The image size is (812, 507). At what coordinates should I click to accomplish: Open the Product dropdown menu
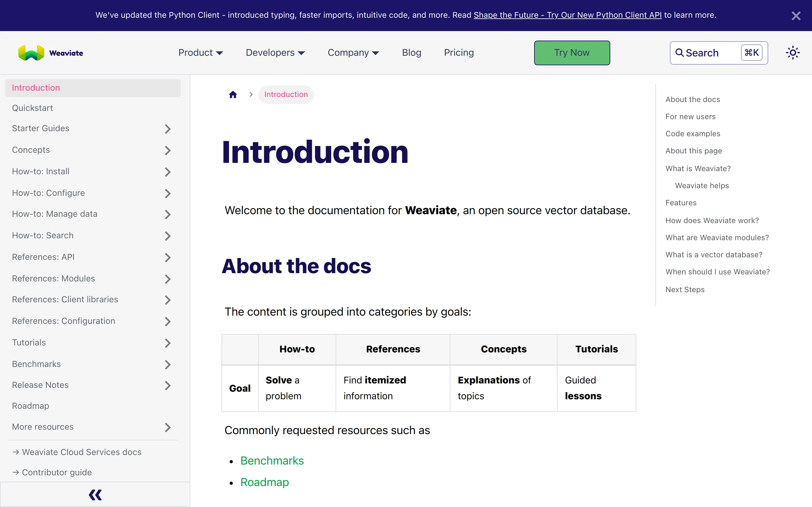point(201,53)
